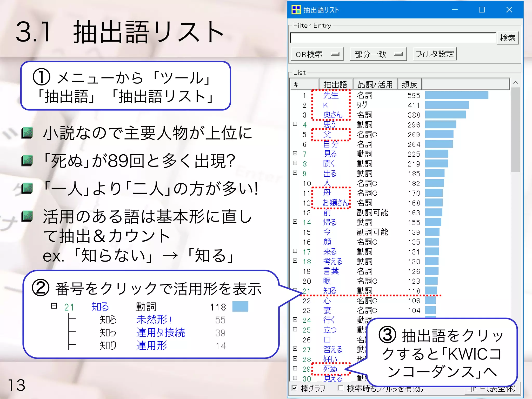
Task: Click the 抽出語リスト window title icon
Action: (x=296, y=10)
